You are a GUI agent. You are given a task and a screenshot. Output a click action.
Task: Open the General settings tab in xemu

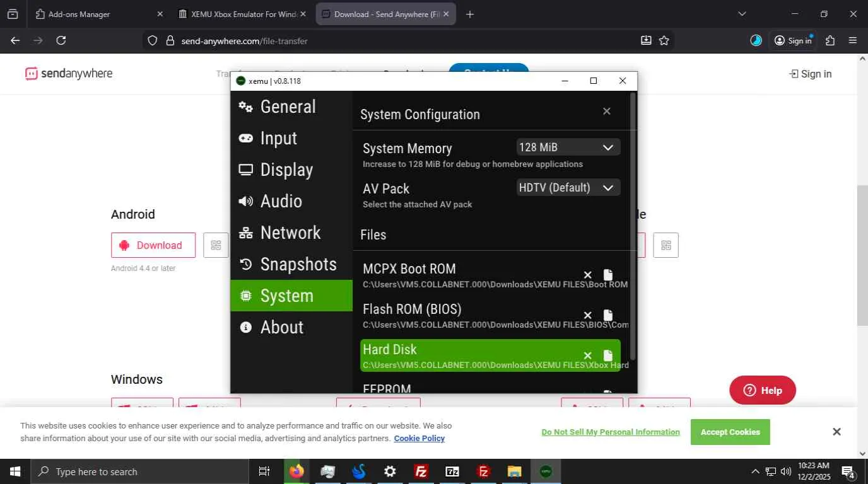[291, 107]
